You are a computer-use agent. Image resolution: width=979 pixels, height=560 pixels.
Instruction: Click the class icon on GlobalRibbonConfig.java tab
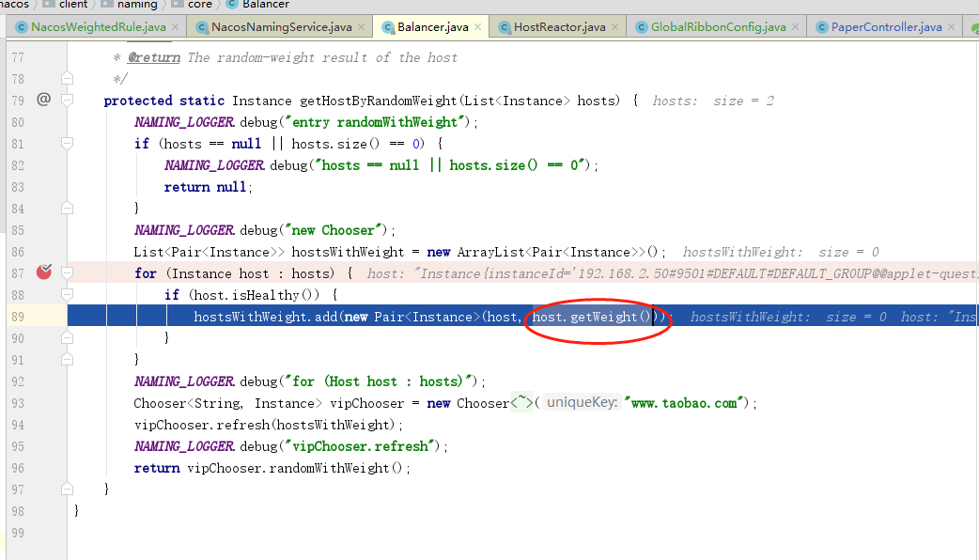641,27
